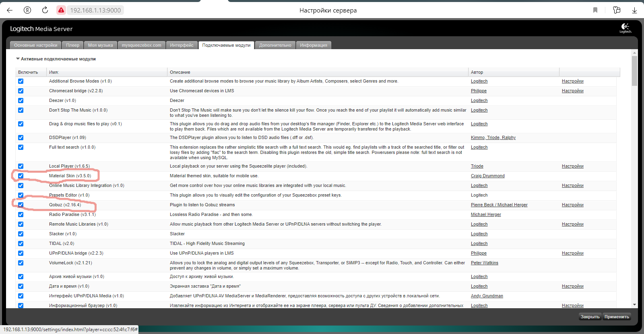Disable Don't Stop The Music plugin
Screen dimensions: 644x334
click(x=21, y=110)
